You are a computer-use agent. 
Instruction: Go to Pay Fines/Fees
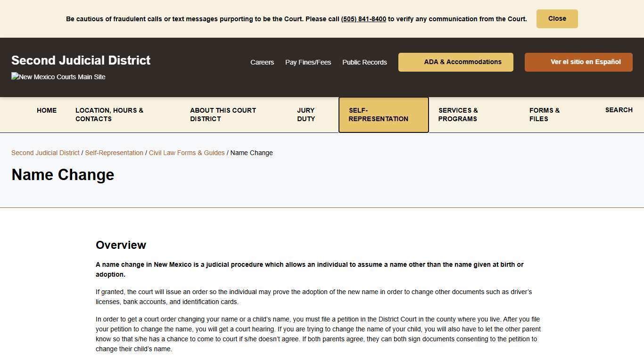point(308,62)
